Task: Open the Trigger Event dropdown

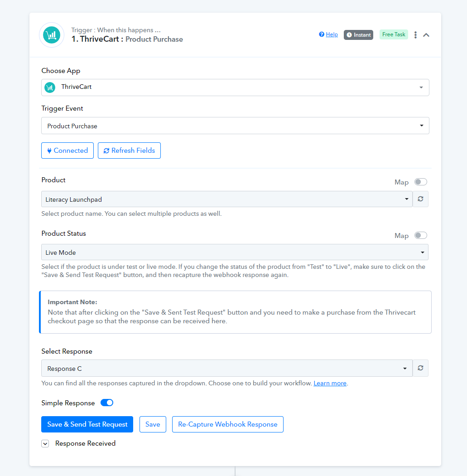Action: [x=235, y=126]
